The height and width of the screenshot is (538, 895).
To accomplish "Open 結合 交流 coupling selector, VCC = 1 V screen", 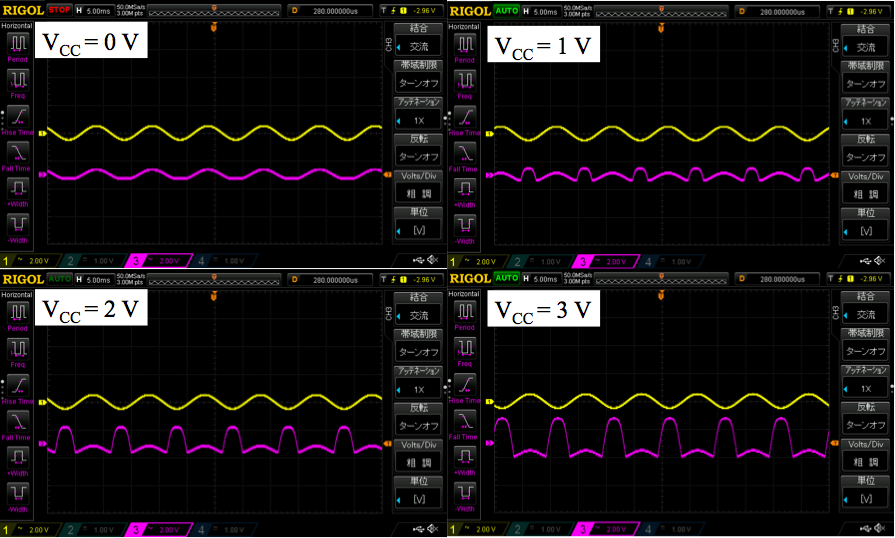I will (865, 41).
